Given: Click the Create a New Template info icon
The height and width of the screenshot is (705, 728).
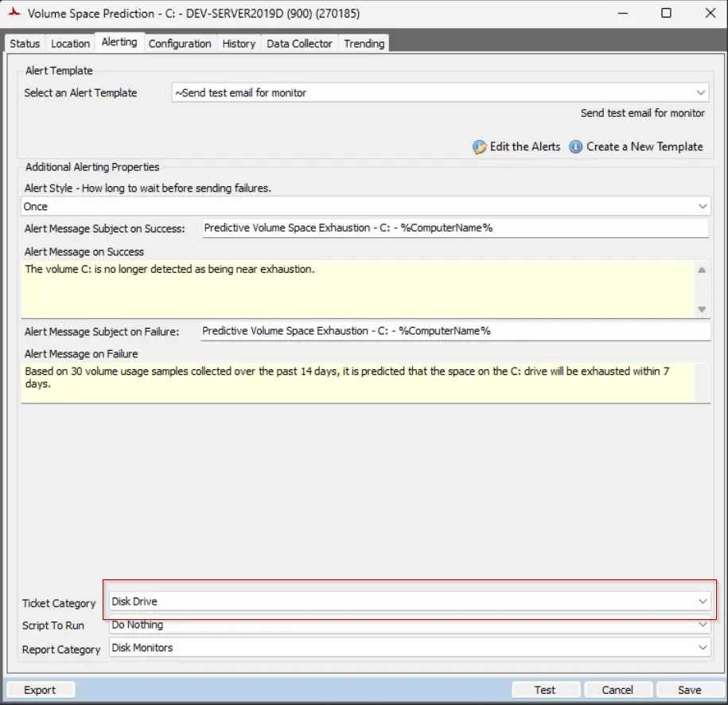Looking at the screenshot, I should point(575,146).
